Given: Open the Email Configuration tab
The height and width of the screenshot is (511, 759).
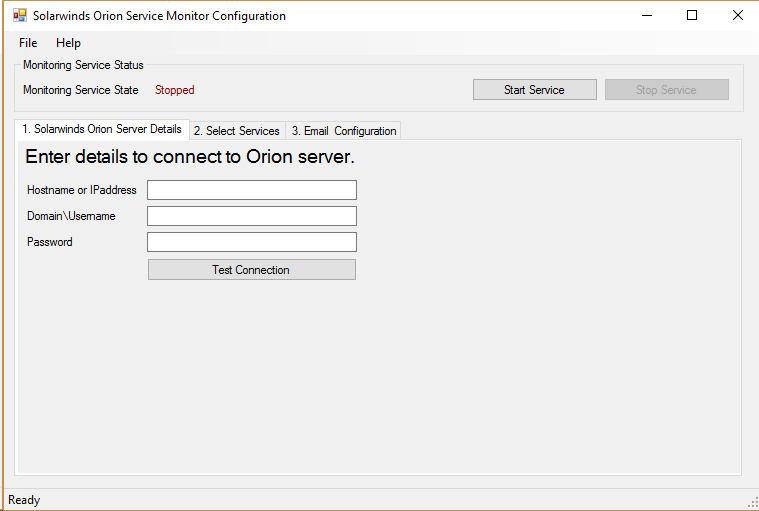Looking at the screenshot, I should pos(344,131).
